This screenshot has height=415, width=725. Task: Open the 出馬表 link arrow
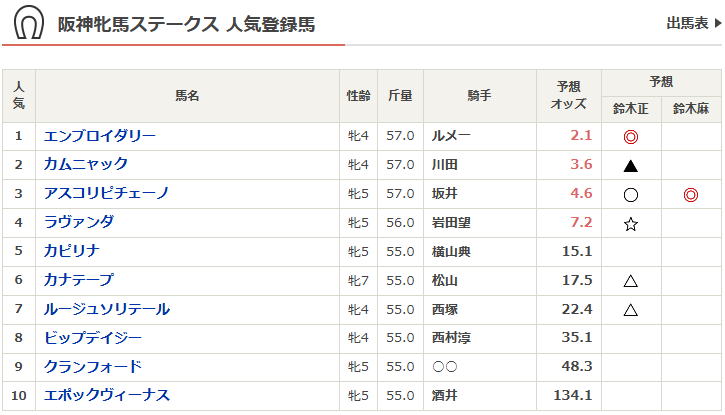tap(714, 22)
